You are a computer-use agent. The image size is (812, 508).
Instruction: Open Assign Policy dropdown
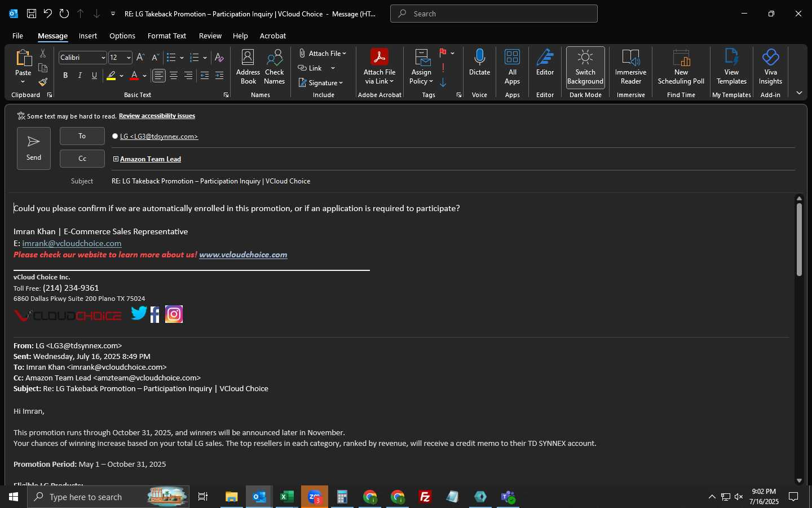click(x=422, y=67)
